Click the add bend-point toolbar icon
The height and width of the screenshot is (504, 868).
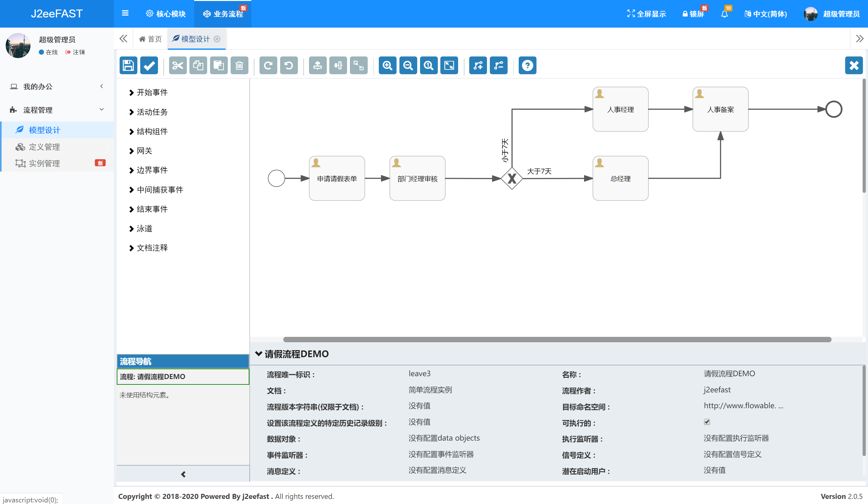478,65
